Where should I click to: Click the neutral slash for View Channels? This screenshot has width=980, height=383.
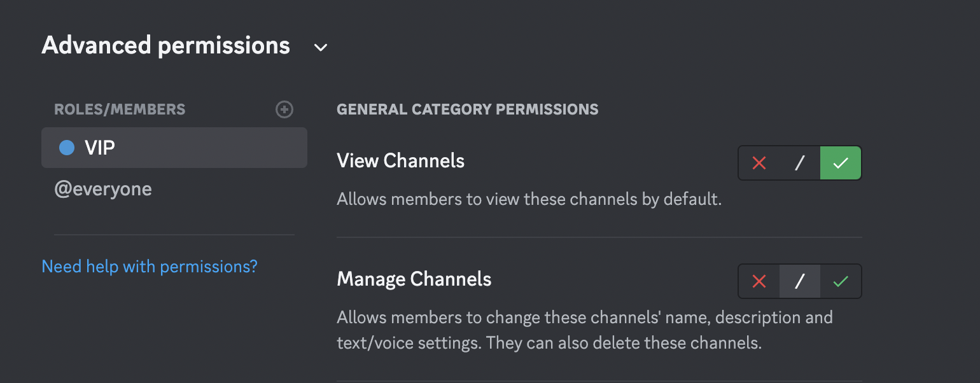coord(799,163)
